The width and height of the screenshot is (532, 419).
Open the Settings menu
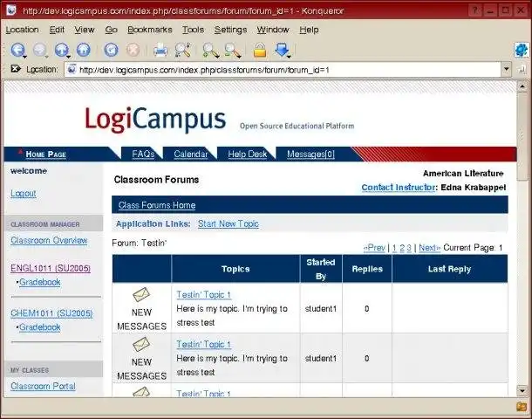coord(230,30)
